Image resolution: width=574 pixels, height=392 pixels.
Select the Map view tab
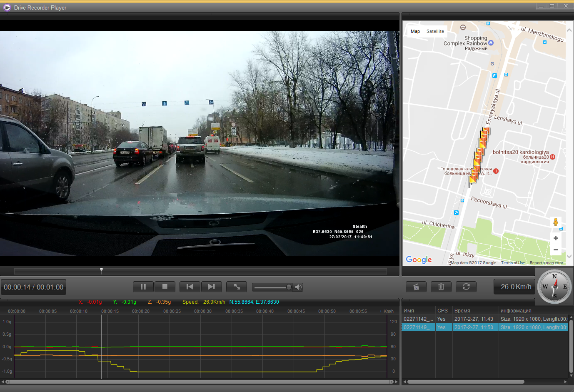click(x=415, y=31)
